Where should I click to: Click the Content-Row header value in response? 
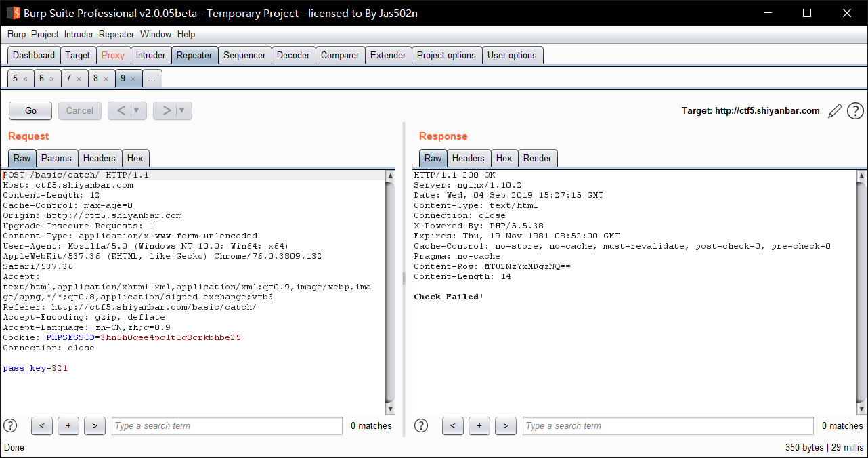point(527,266)
